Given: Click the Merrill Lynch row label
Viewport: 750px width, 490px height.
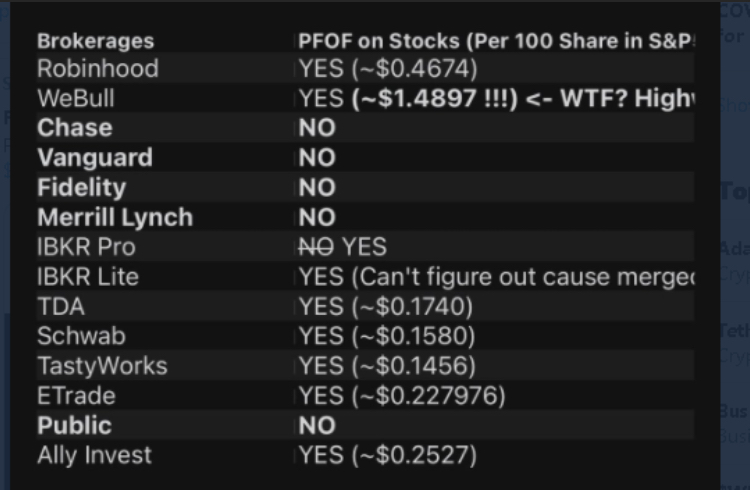Looking at the screenshot, I should point(115,217).
